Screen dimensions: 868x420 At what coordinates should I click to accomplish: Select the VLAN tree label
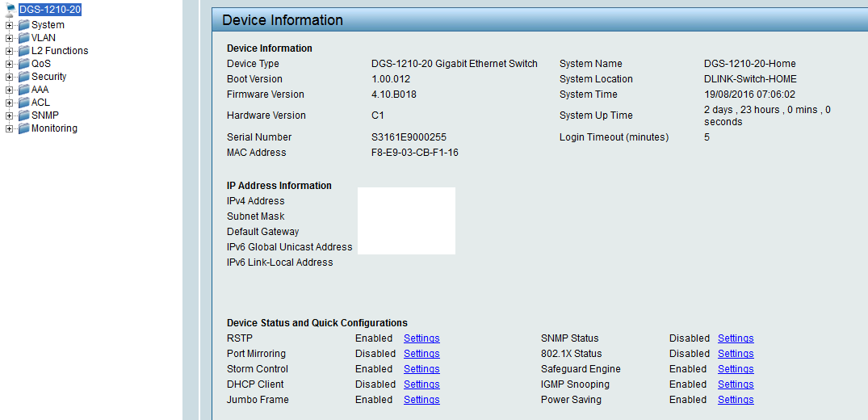43,38
